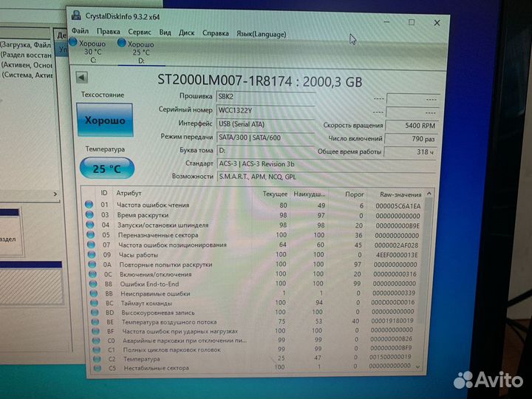Image resolution: width=532 pixels, height=399 pixels.
Task: Click the previous disk arrow button
Action: click(81, 78)
